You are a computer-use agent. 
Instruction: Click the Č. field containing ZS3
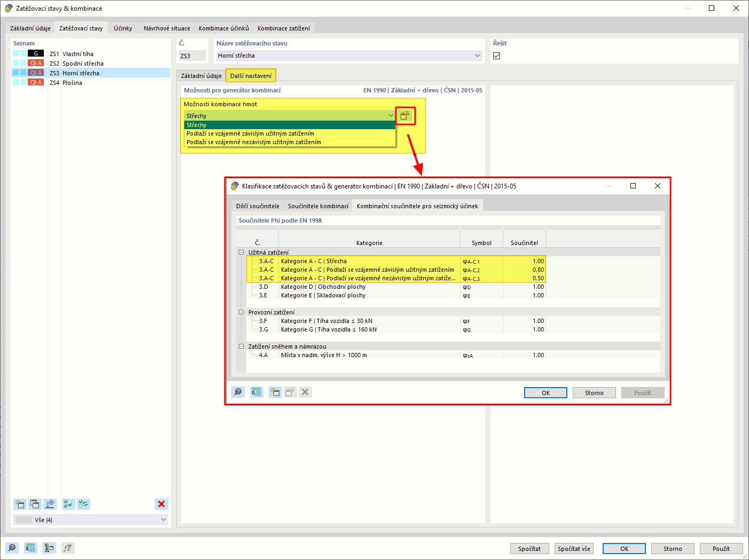pyautogui.click(x=192, y=56)
